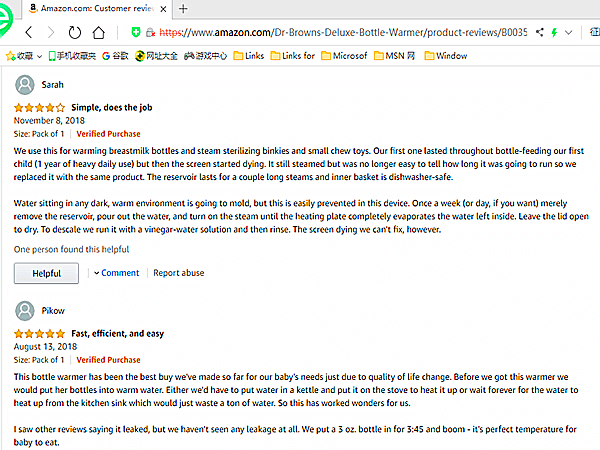Click Sarah's profile avatar

click(25, 85)
